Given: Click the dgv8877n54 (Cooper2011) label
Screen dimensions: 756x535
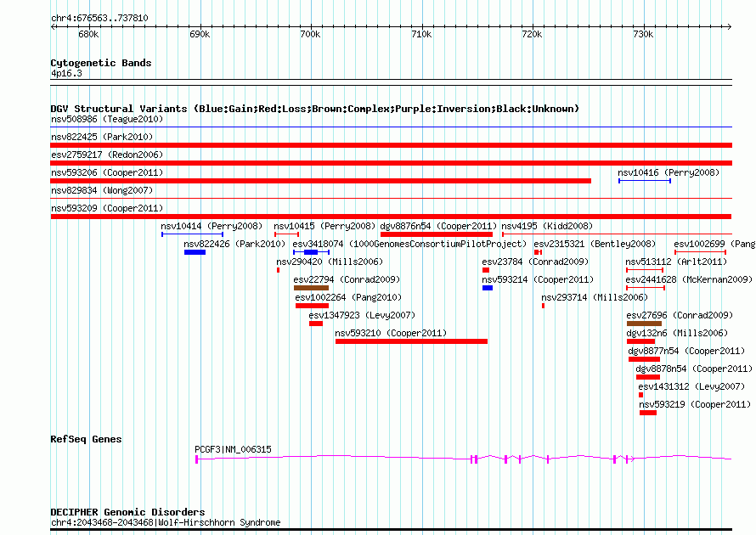Looking at the screenshot, I should coord(686,351).
